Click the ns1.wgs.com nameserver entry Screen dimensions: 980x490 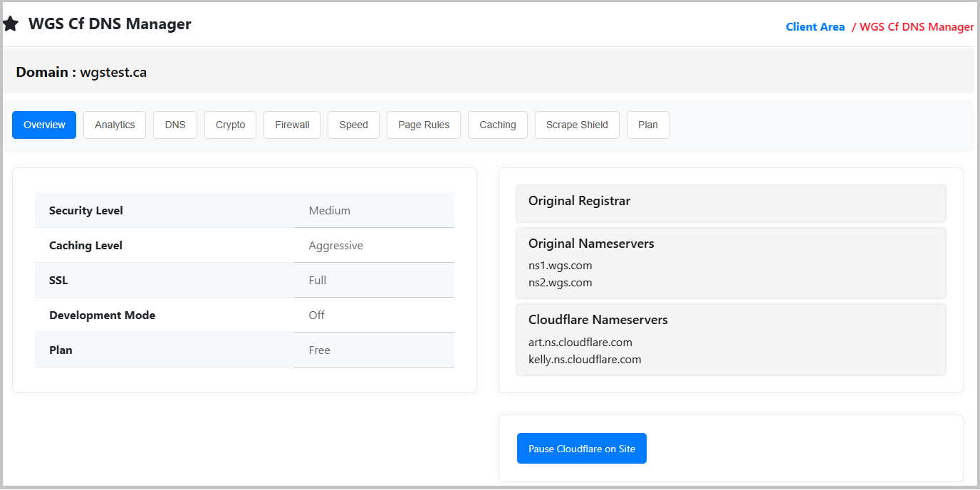pyautogui.click(x=560, y=266)
